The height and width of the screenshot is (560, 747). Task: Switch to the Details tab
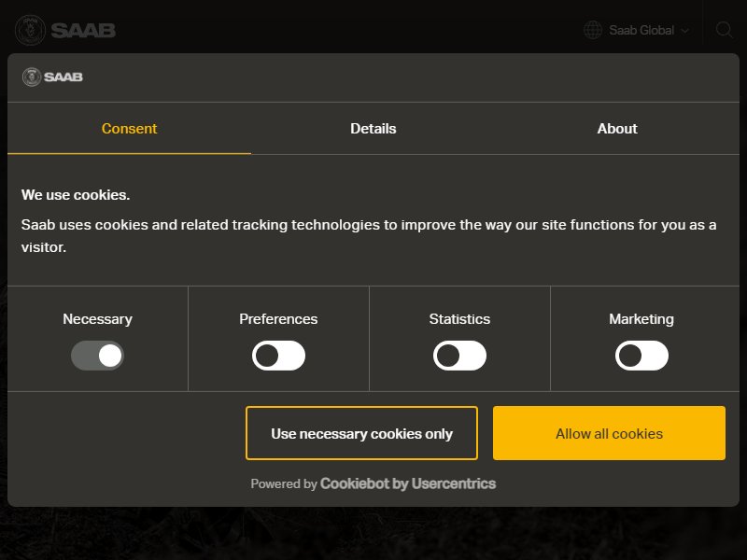pyautogui.click(x=373, y=129)
